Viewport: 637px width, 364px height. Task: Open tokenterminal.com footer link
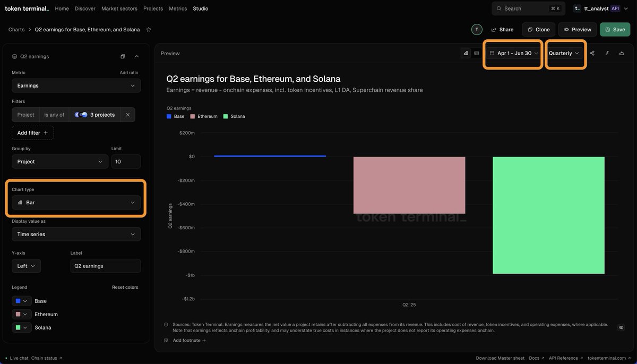[x=609, y=358]
